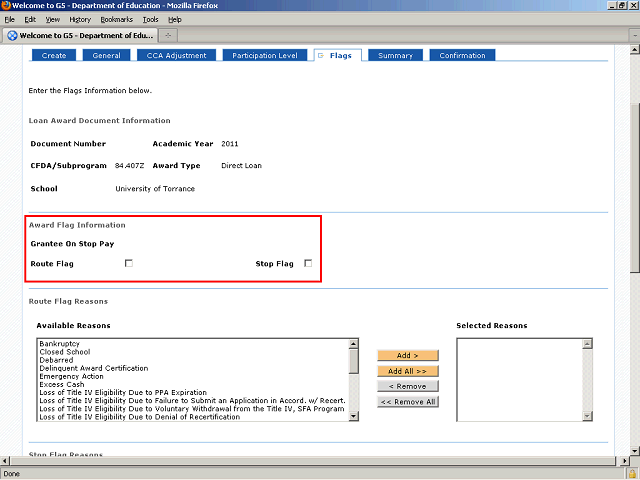Viewport: 640px width, 480px height.
Task: Switch to the General tab
Action: tap(107, 56)
